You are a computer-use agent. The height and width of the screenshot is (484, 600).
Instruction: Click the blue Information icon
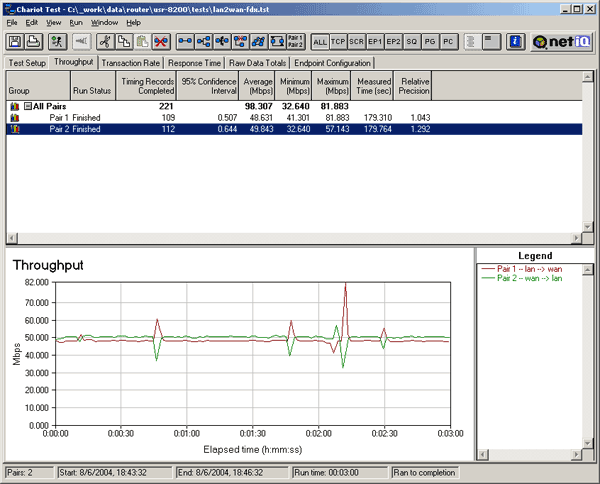[515, 41]
